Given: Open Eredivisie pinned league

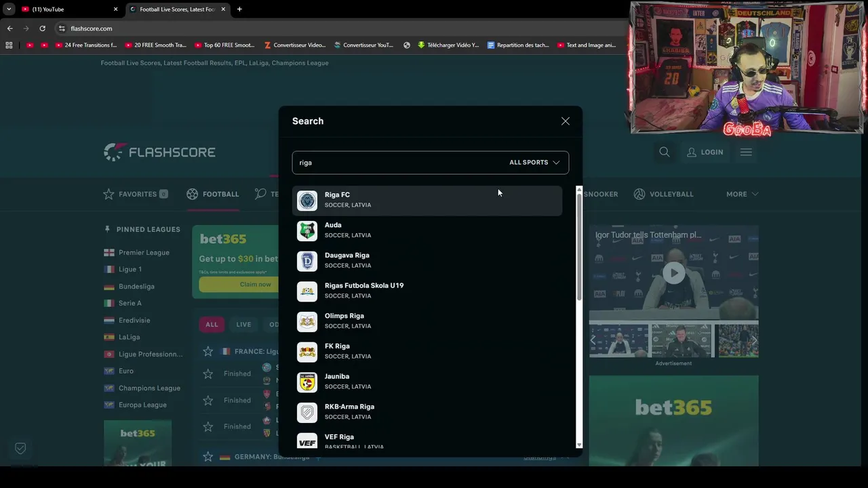Looking at the screenshot, I should point(127,321).
